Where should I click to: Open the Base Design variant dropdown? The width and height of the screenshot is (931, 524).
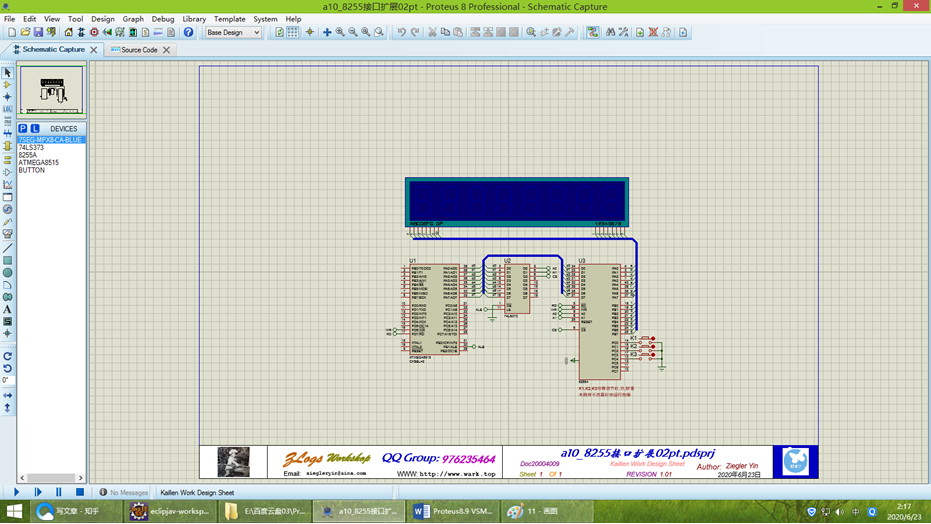[x=233, y=33]
